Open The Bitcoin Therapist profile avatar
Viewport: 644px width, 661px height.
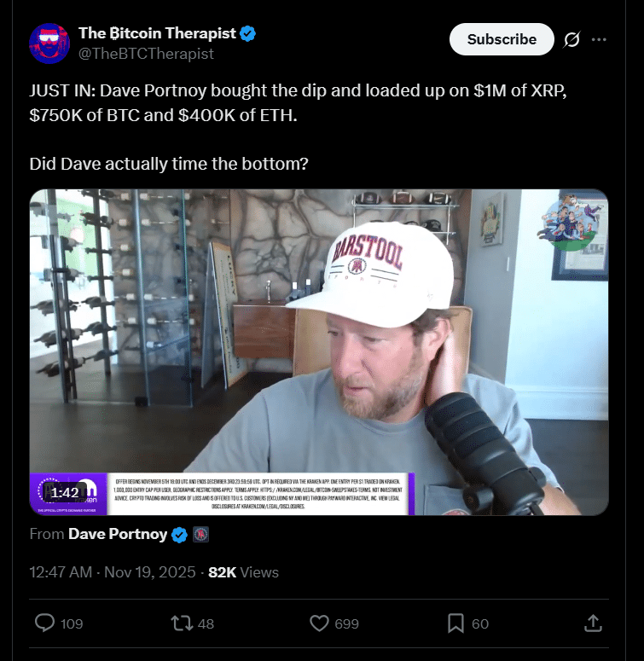[x=50, y=43]
